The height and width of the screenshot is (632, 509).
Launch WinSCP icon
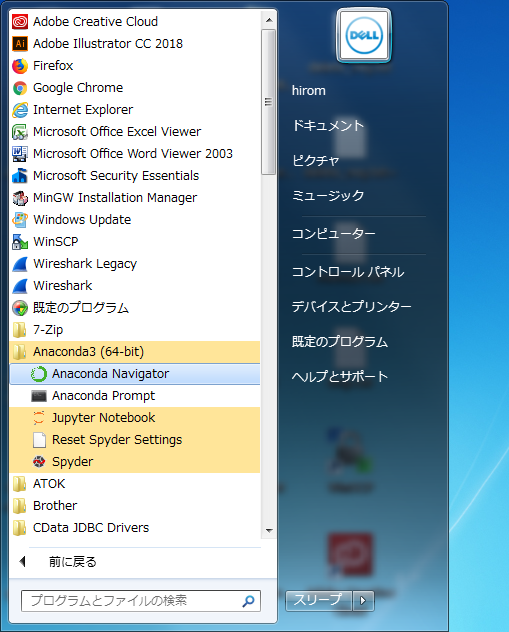click(20, 242)
